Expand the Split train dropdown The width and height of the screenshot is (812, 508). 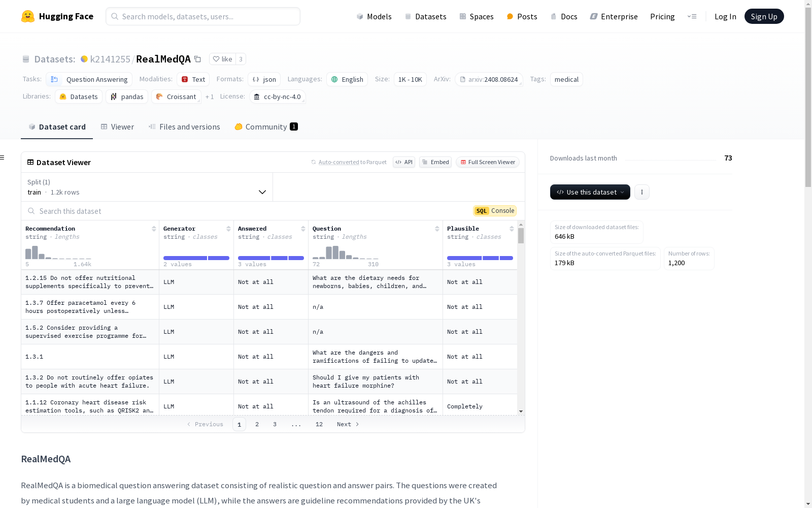click(147, 187)
